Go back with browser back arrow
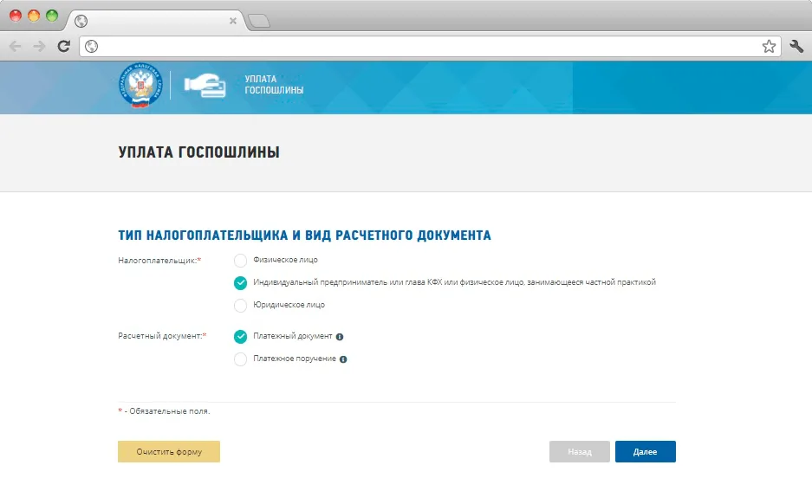 coord(16,47)
